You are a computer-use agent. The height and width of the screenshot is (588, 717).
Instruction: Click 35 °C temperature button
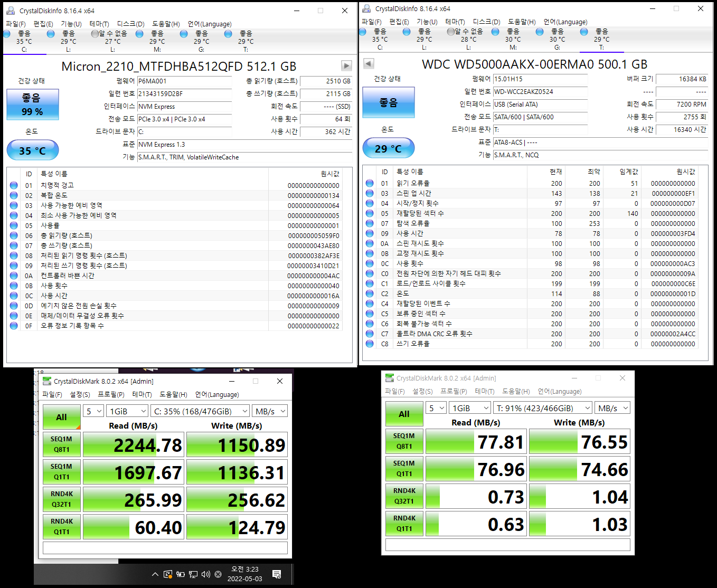tap(33, 150)
